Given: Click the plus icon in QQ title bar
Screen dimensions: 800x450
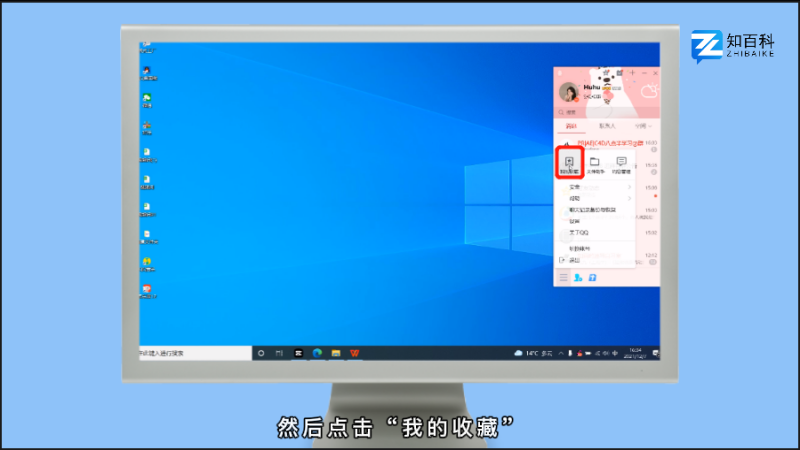Looking at the screenshot, I should pos(632,73).
